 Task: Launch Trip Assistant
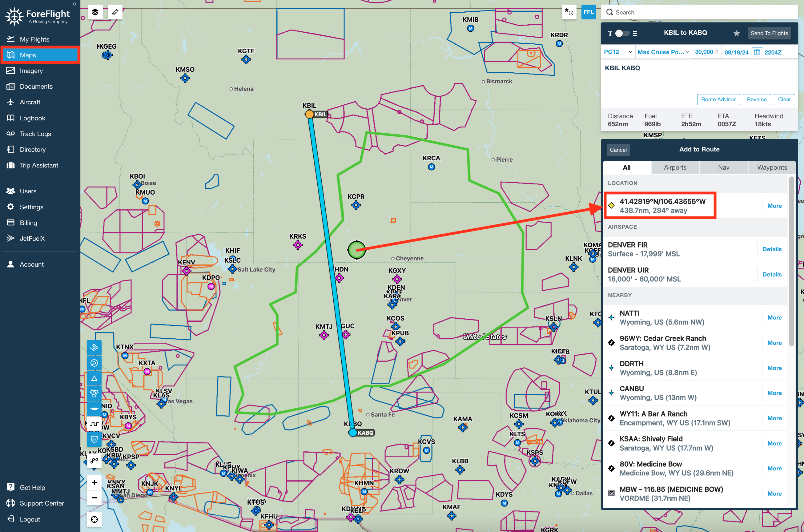coord(40,165)
